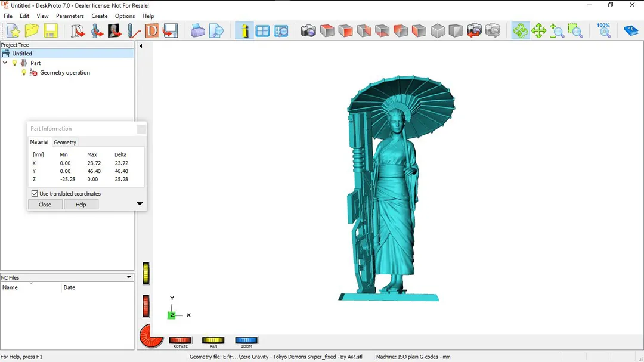Click the 100% zoom-all magnifier icon
The image size is (644, 362).
coord(603,31)
